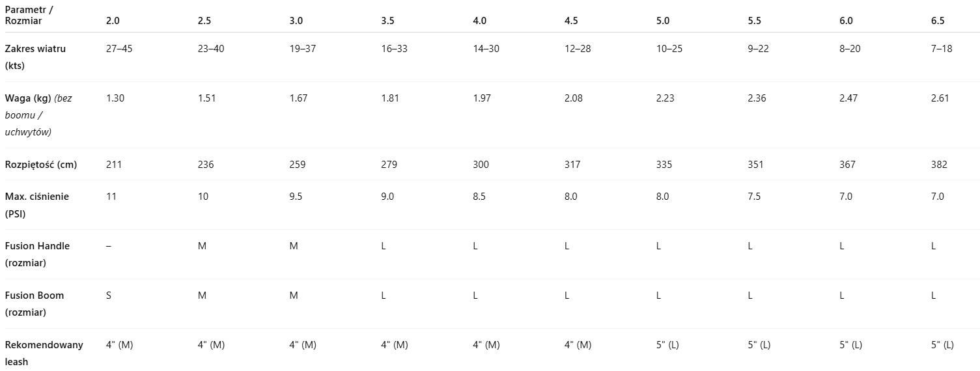Select the Fusion Boom size 'S' cell

click(109, 295)
